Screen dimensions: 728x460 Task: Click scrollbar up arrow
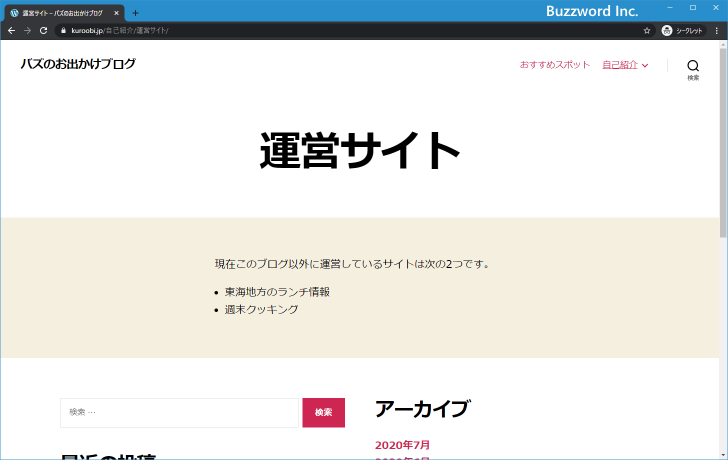click(723, 45)
